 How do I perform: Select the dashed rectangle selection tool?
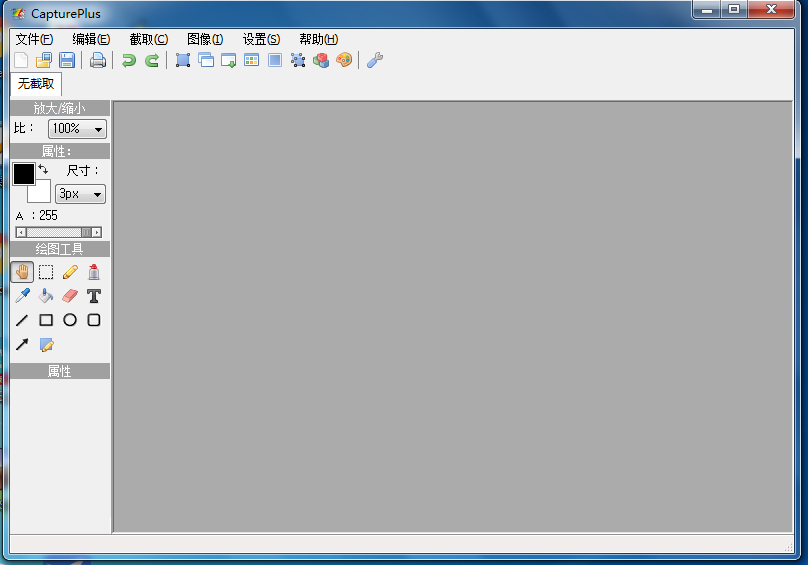pos(46,272)
